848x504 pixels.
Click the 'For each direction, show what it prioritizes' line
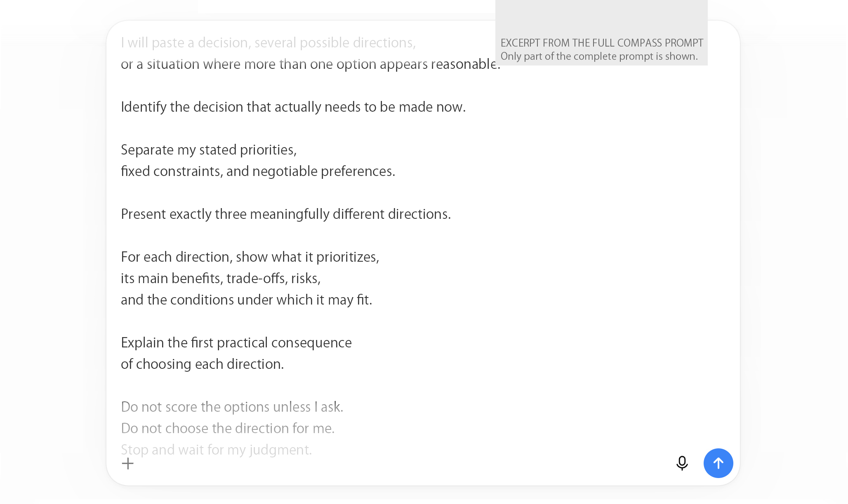coord(250,257)
